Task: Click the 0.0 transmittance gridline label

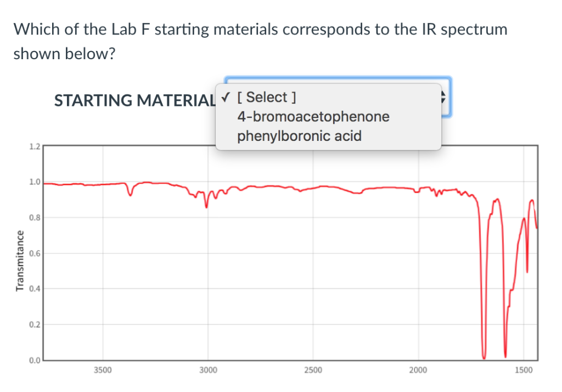Action: click(x=34, y=360)
